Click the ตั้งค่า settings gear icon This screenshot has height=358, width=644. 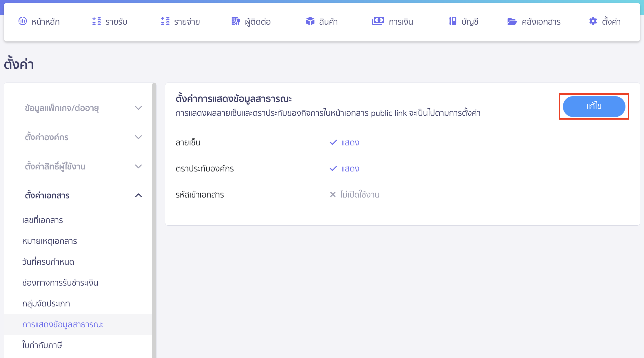[x=593, y=21]
